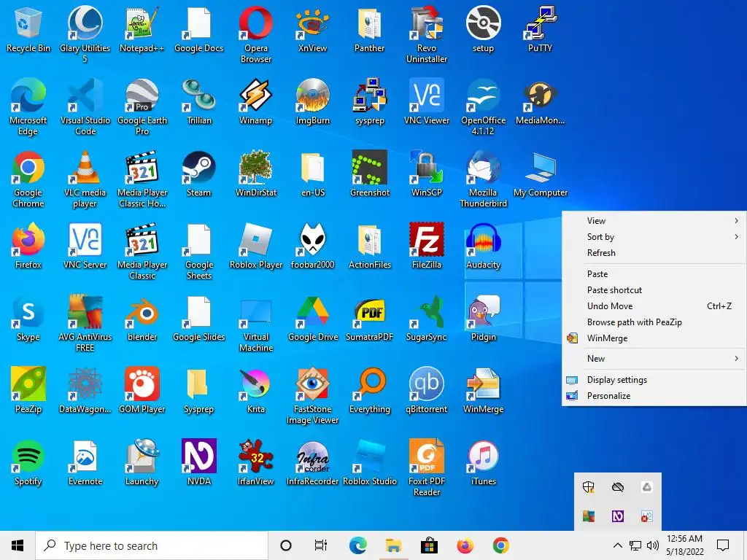Select WinMerge context menu entry

pos(654,338)
